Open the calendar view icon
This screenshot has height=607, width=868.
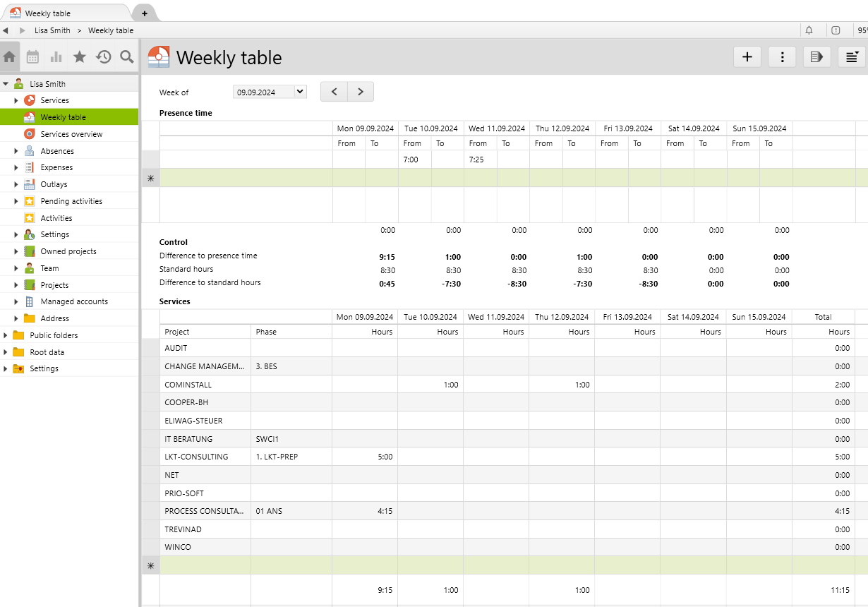(32, 57)
